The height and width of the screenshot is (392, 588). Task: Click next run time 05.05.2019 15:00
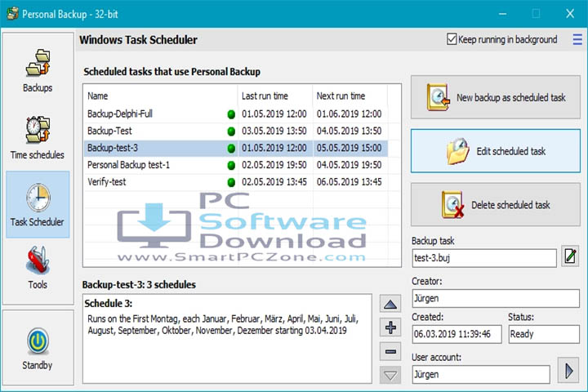350,148
